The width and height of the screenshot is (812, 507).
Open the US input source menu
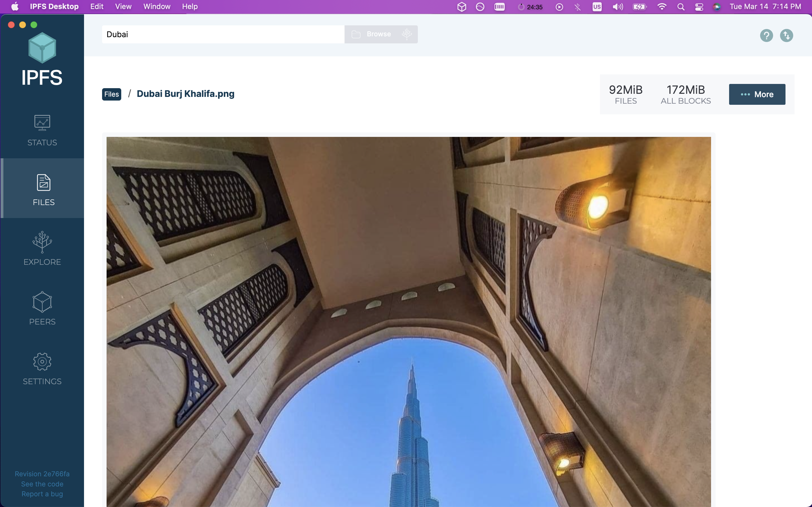coord(597,7)
